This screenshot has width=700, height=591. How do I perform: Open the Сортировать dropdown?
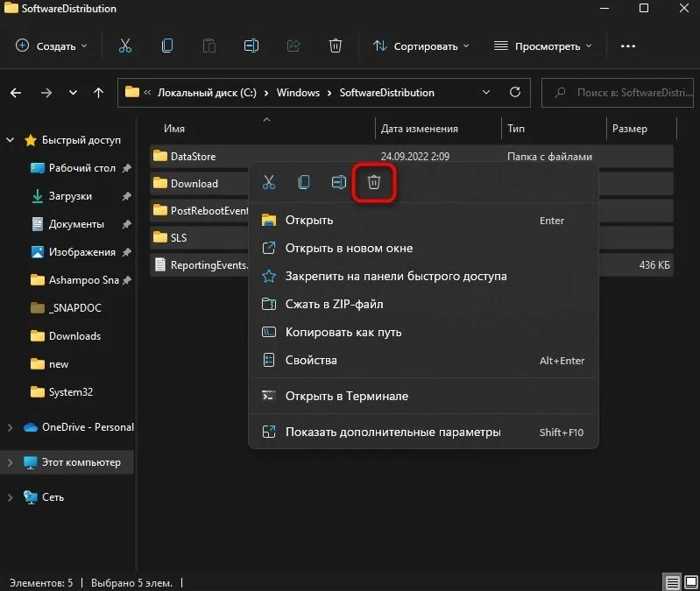point(421,46)
